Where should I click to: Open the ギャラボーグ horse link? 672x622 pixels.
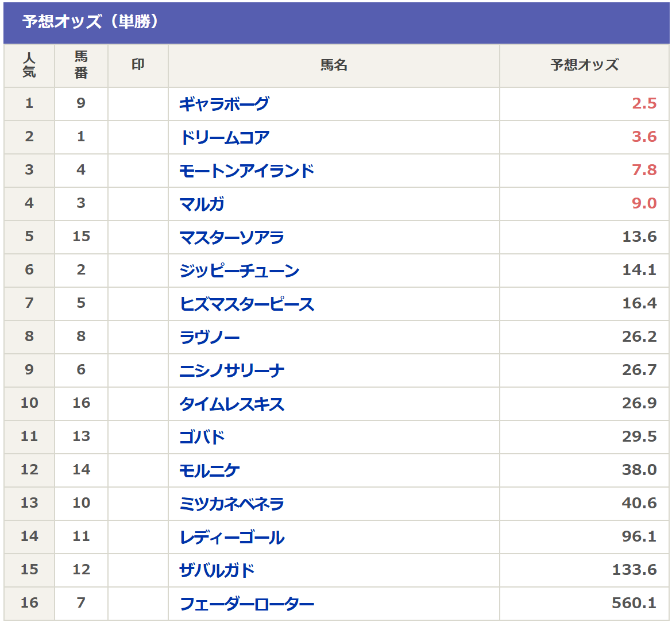coord(223,104)
